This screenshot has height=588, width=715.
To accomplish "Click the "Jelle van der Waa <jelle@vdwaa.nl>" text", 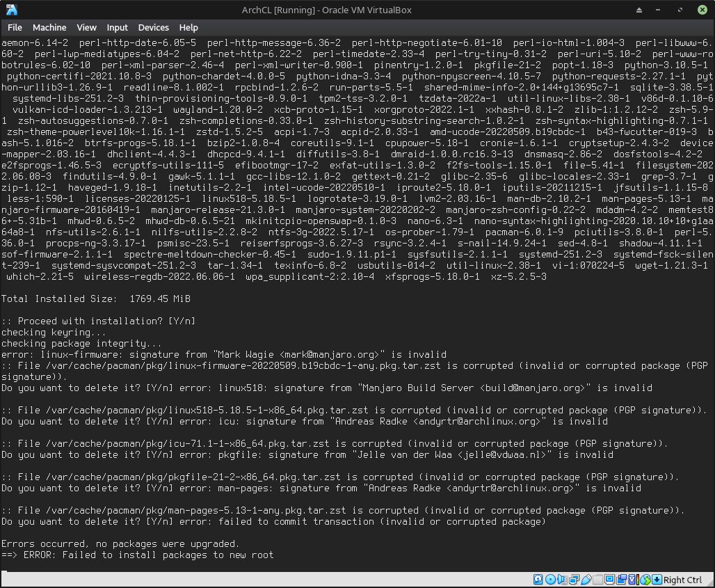I will click(x=451, y=455).
